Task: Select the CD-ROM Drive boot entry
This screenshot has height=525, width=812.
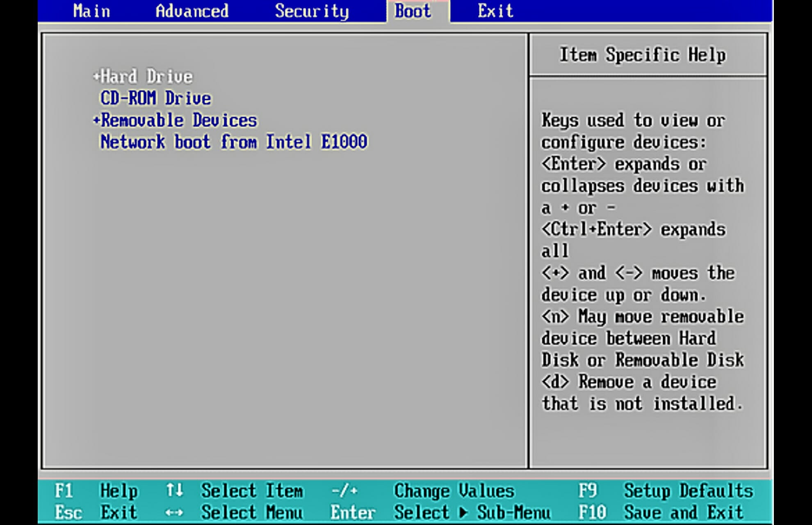Action: point(155,98)
